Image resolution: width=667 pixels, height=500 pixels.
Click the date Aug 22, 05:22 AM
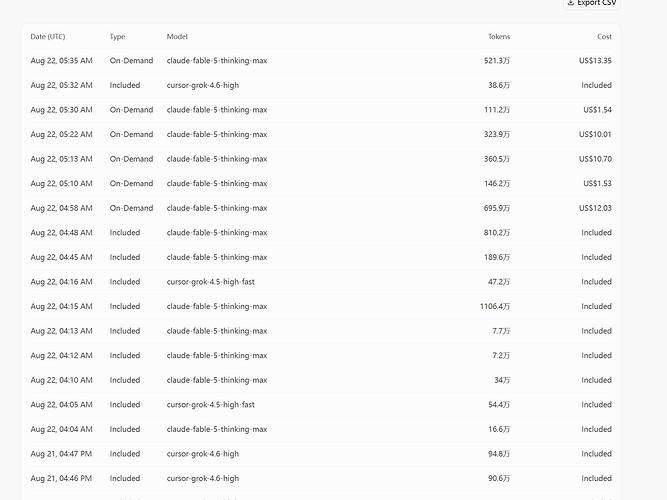[61, 134]
